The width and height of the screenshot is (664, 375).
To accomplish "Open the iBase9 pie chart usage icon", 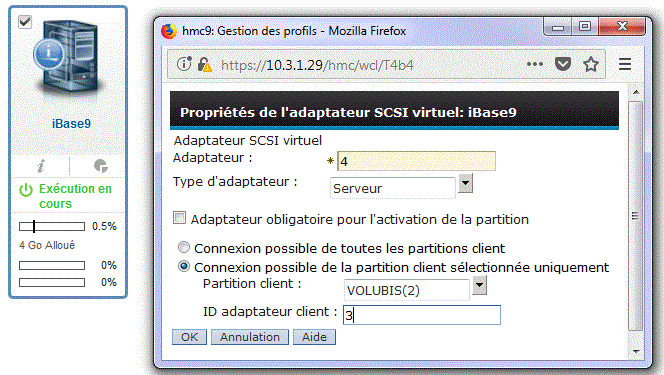I will pos(101,166).
